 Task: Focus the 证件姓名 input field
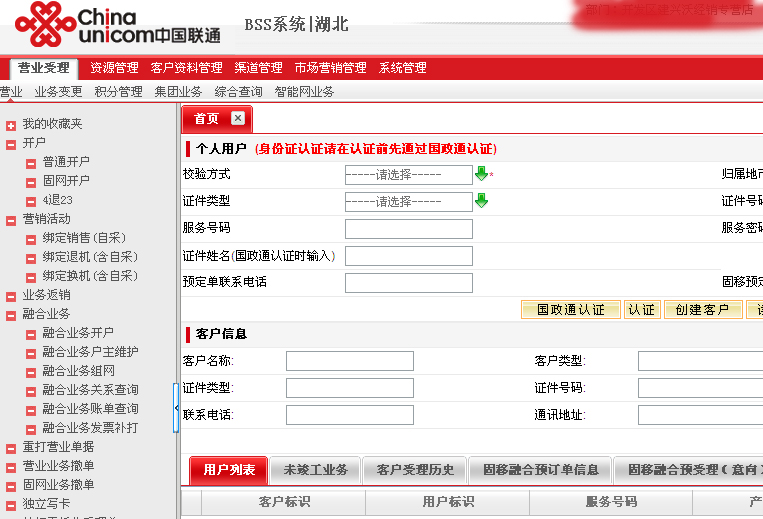[x=409, y=256]
